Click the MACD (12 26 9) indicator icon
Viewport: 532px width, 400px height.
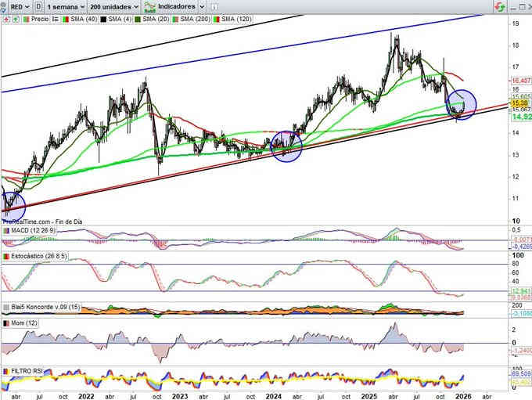tap(5, 231)
